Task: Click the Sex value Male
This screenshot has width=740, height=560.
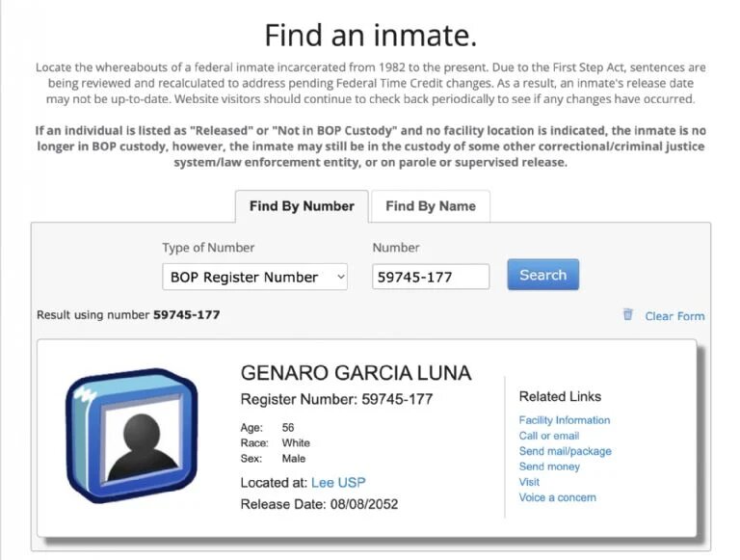Action: [294, 459]
